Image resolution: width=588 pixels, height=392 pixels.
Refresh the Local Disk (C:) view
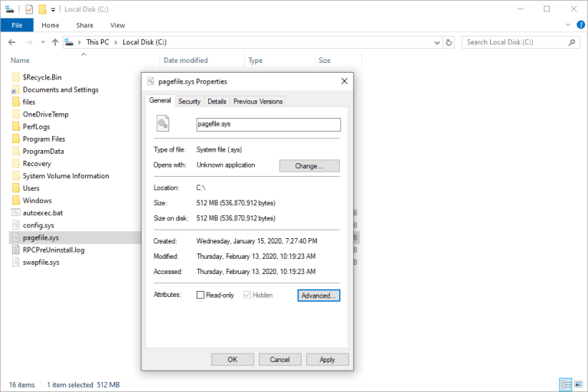point(449,42)
